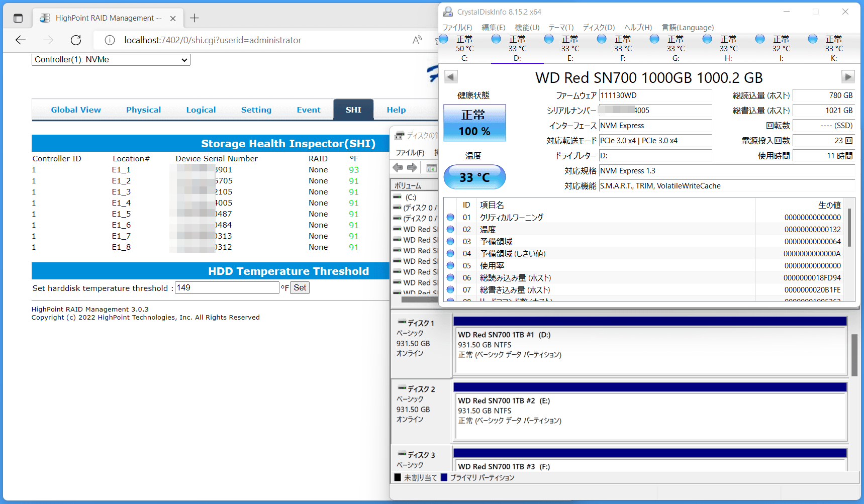Image resolution: width=864 pixels, height=504 pixels.
Task: Click the CrystalDiskInfo next disk arrow
Action: [x=848, y=77]
